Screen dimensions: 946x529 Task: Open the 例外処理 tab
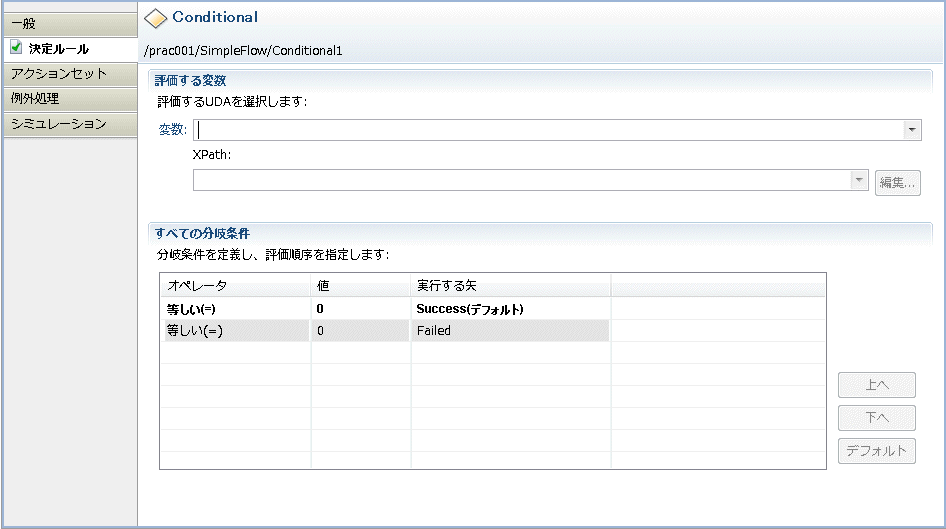click(x=70, y=99)
